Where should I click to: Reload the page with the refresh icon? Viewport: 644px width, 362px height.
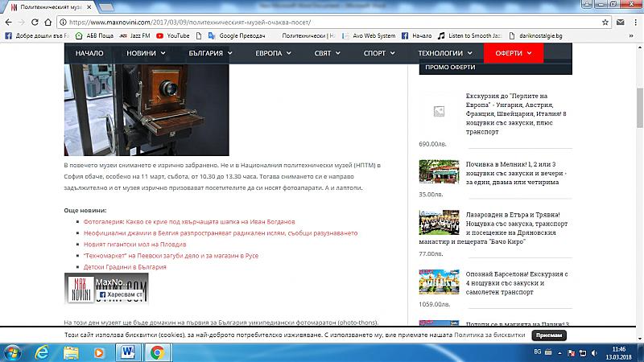pyautogui.click(x=44, y=22)
